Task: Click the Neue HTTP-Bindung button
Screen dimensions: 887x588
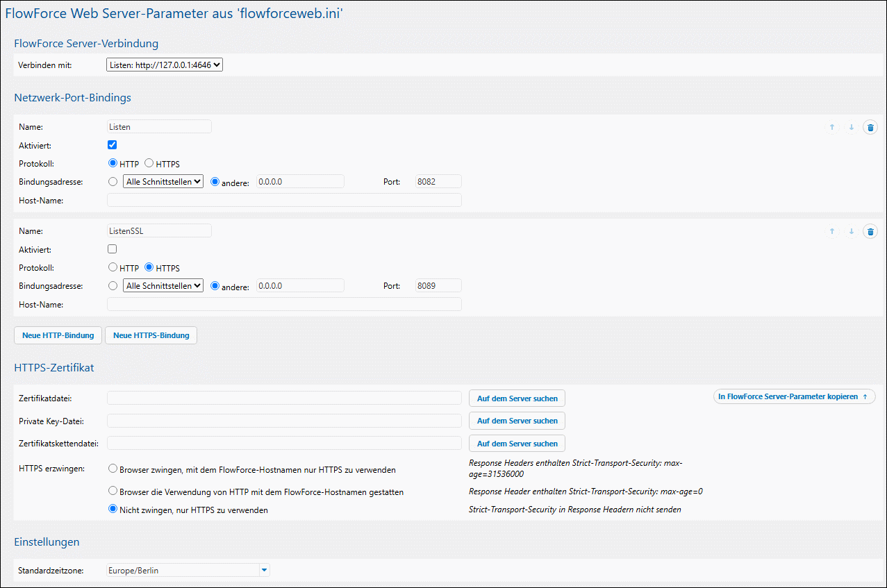Action: (x=58, y=335)
